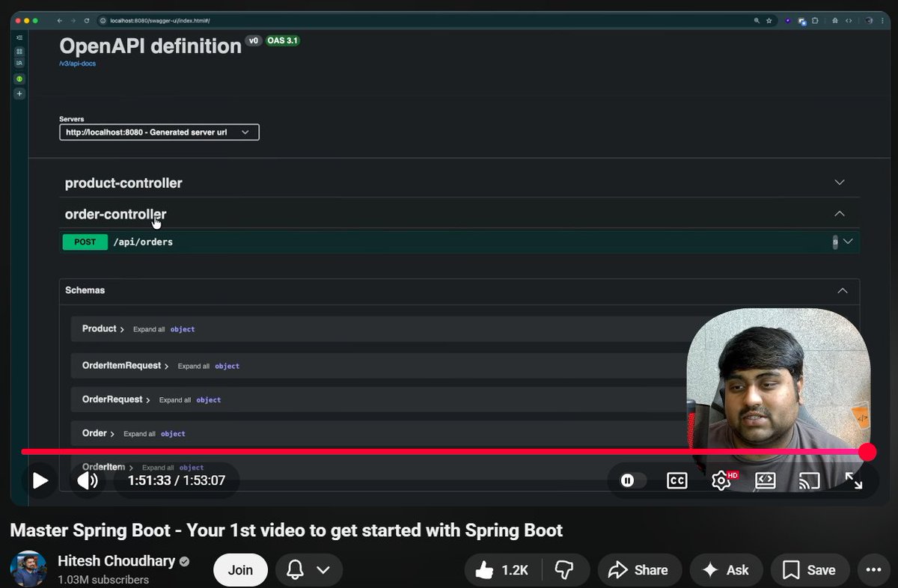
Task: Switch to theater mode
Action: pyautogui.click(x=765, y=481)
